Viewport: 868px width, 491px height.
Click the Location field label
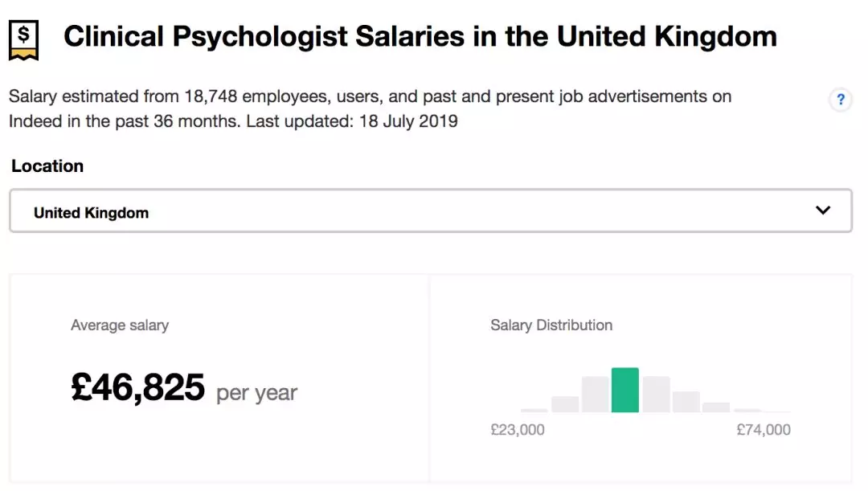click(47, 166)
